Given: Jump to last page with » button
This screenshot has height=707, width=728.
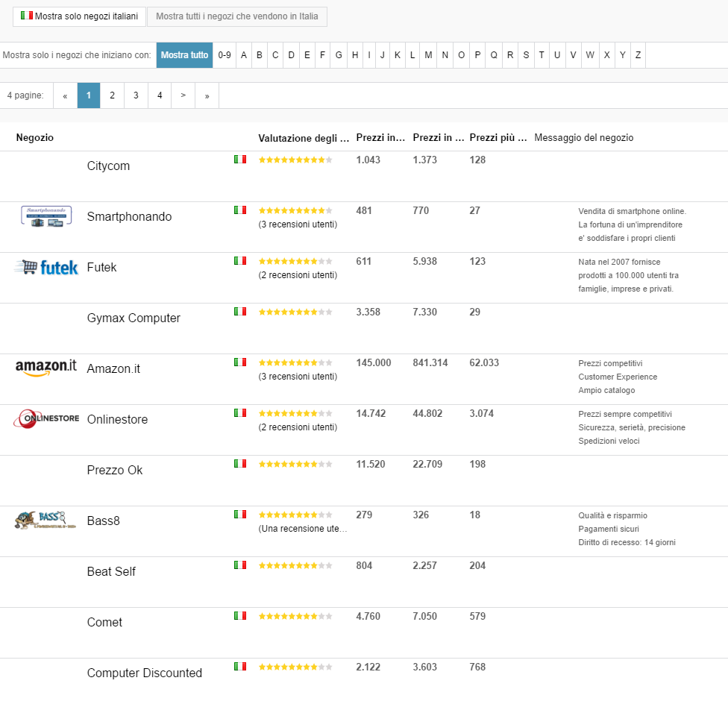Looking at the screenshot, I should 207,95.
